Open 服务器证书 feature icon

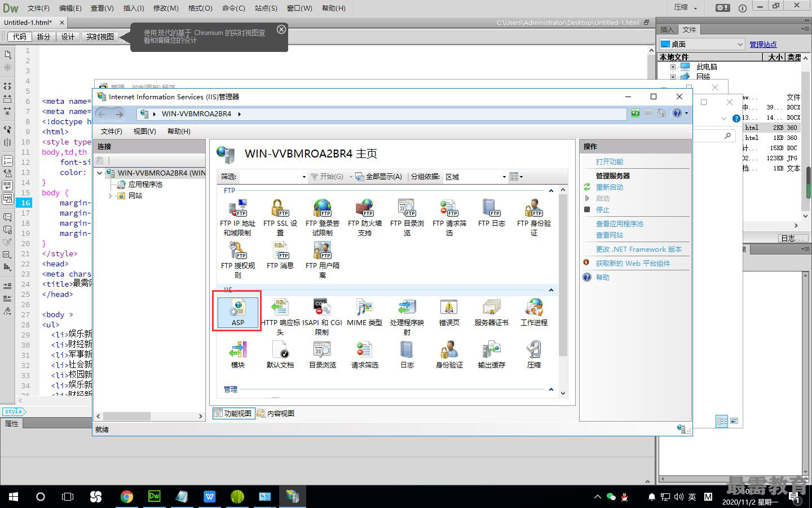(x=491, y=312)
